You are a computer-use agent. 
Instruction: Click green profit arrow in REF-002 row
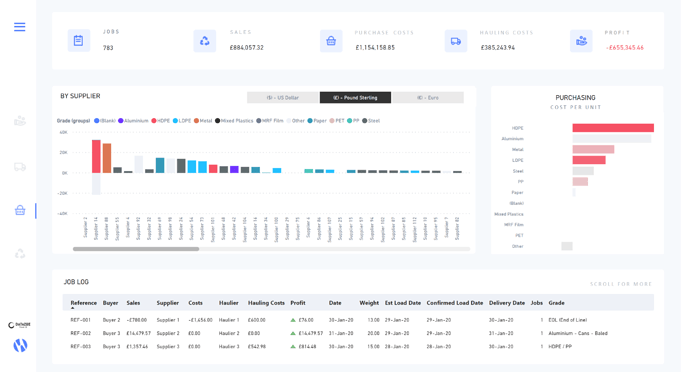[293, 333]
